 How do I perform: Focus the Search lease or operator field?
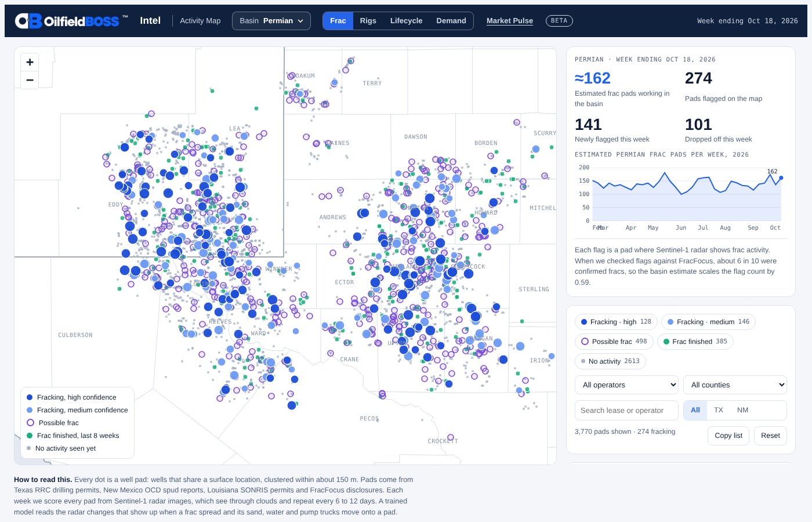[x=626, y=410]
